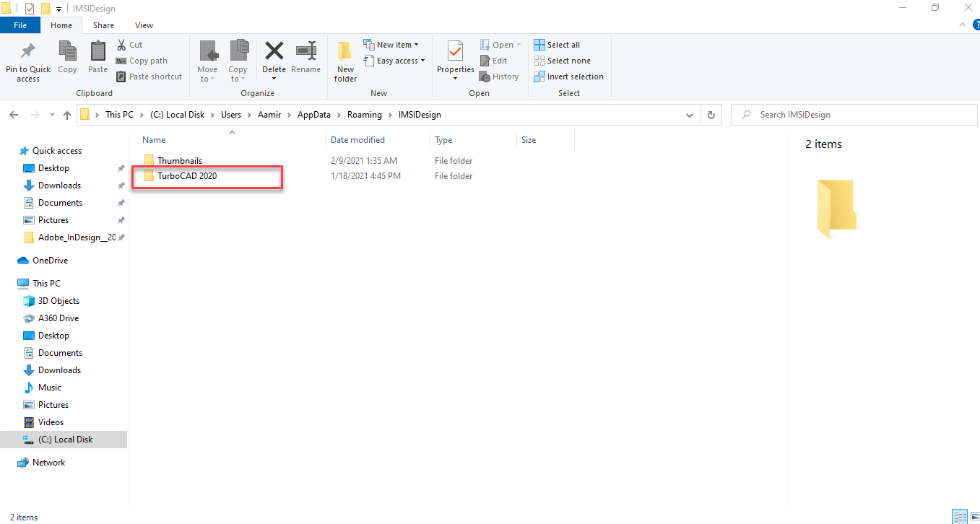Navigate back with the left arrow
980x524 pixels.
(x=15, y=115)
